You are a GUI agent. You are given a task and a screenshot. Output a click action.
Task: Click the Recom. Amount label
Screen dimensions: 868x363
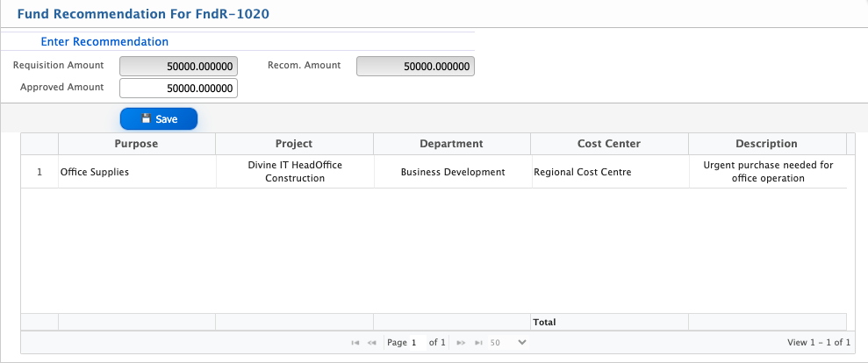(304, 65)
